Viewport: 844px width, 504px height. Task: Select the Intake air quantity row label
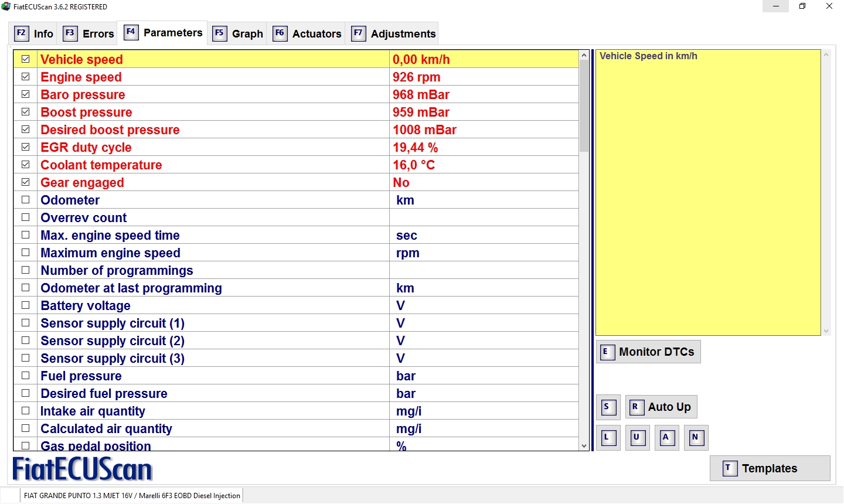coord(93,411)
